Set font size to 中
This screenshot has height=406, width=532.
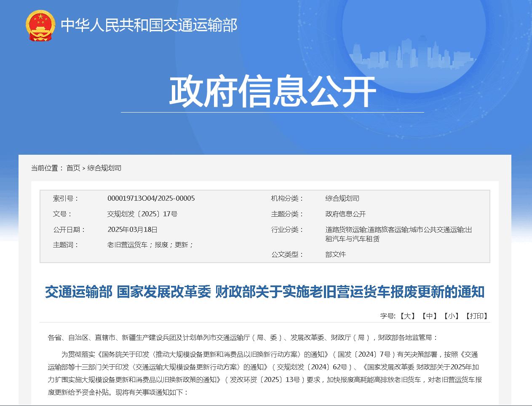[429, 316]
